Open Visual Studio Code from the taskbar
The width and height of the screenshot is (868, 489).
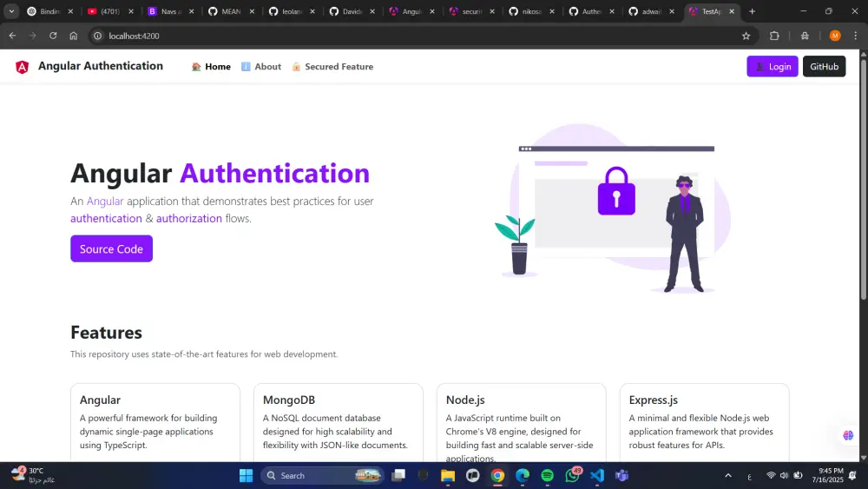pos(597,475)
